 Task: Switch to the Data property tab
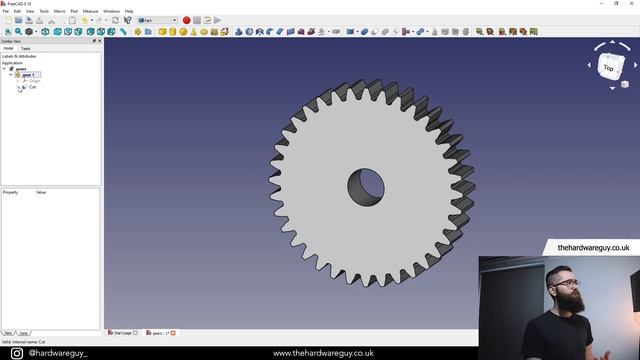[24, 333]
